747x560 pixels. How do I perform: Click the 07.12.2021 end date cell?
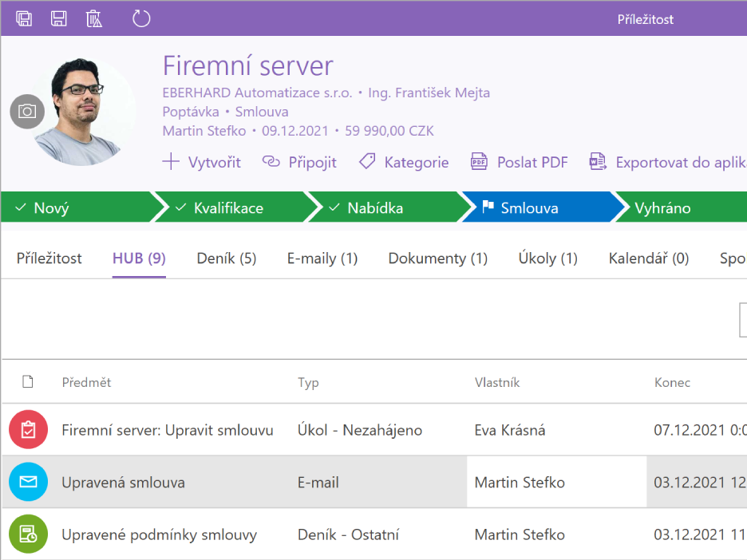[x=700, y=430]
